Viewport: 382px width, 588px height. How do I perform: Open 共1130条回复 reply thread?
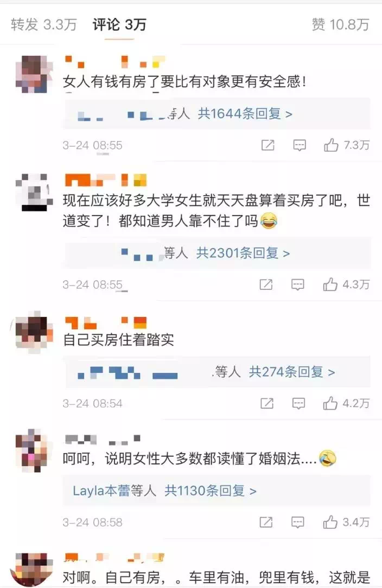coord(211,490)
